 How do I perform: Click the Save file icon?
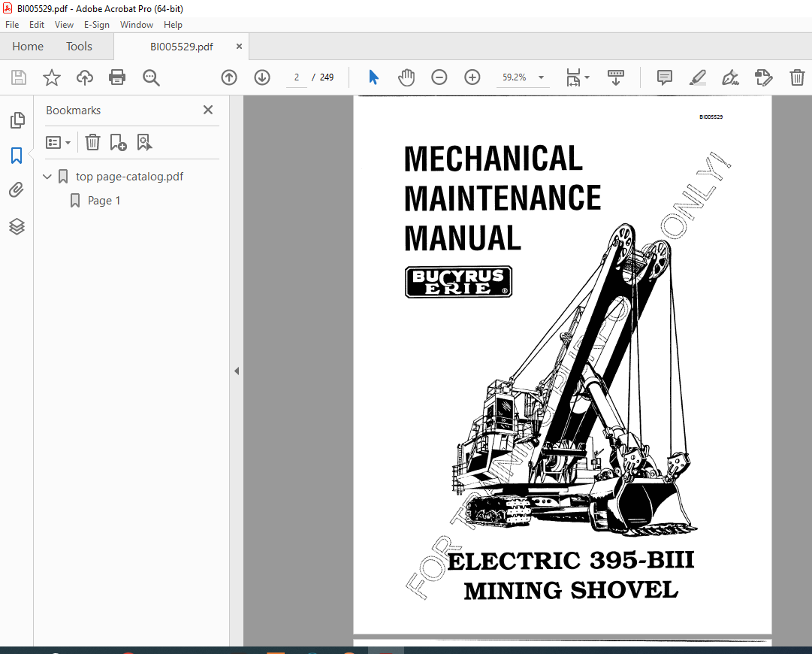point(19,77)
